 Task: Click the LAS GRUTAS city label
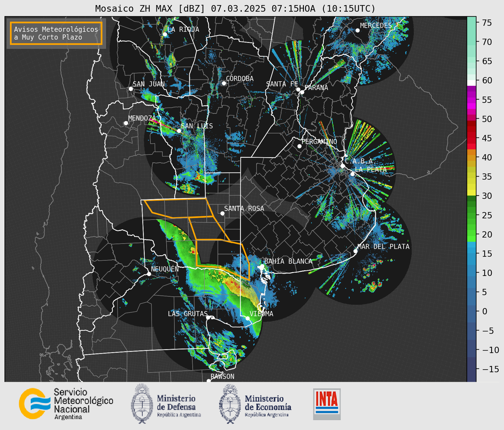[188, 314]
